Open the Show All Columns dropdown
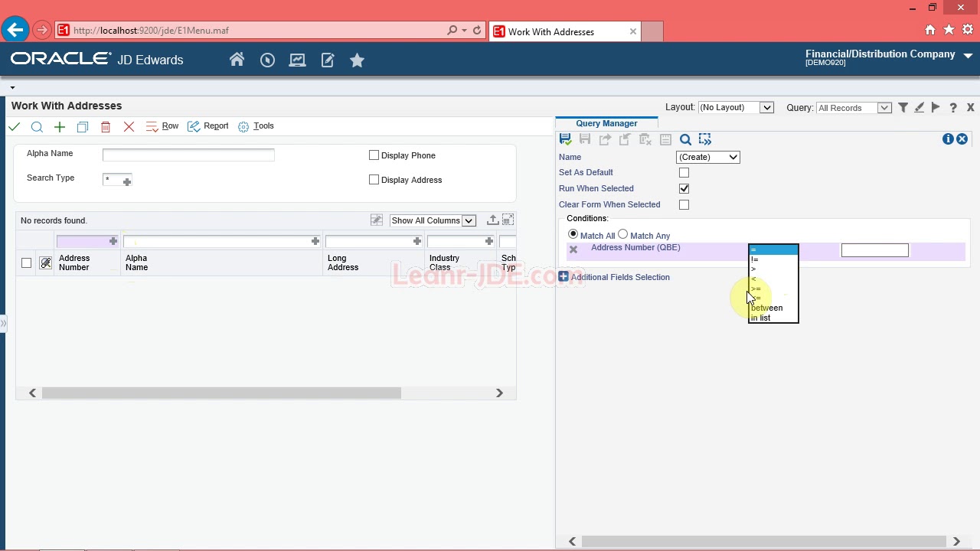 tap(433, 220)
